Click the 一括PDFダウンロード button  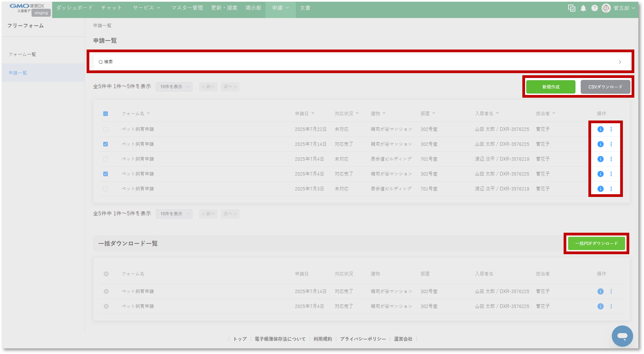pyautogui.click(x=596, y=243)
